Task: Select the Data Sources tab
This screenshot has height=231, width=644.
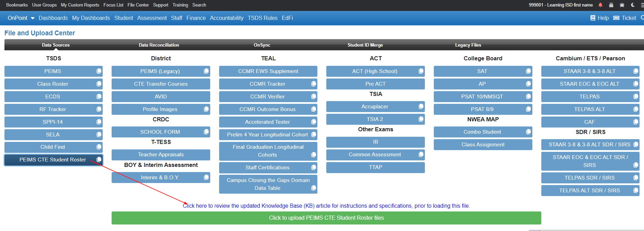Action: pos(56,45)
